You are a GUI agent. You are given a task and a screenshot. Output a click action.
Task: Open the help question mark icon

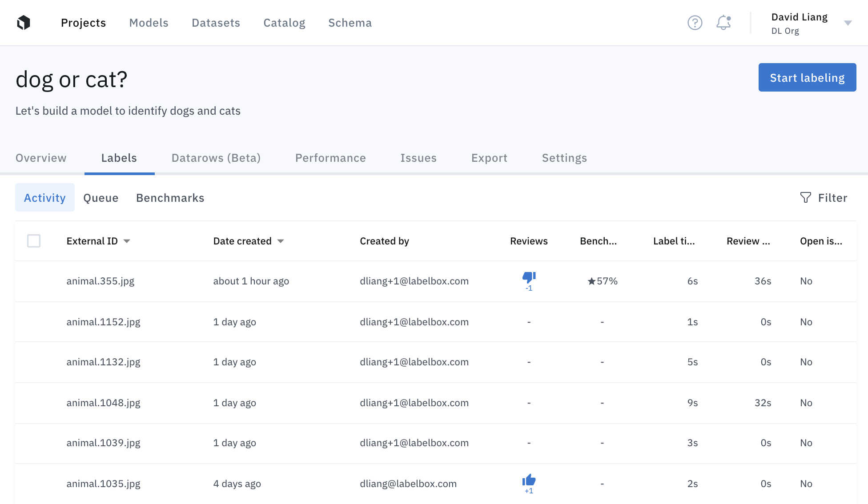(x=695, y=23)
